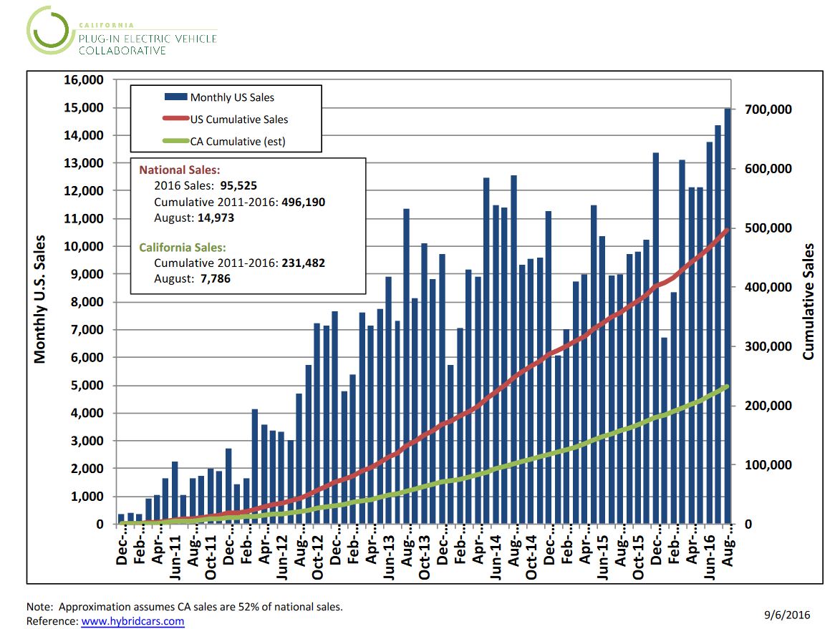Click the blue Monthly US Sales legend swatch
The width and height of the screenshot is (840, 629).
coord(175,97)
